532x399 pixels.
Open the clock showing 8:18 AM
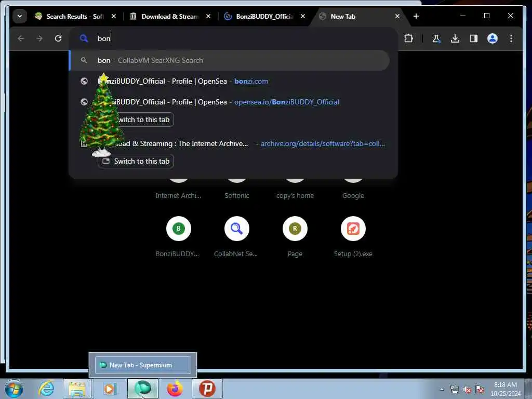tap(506, 389)
